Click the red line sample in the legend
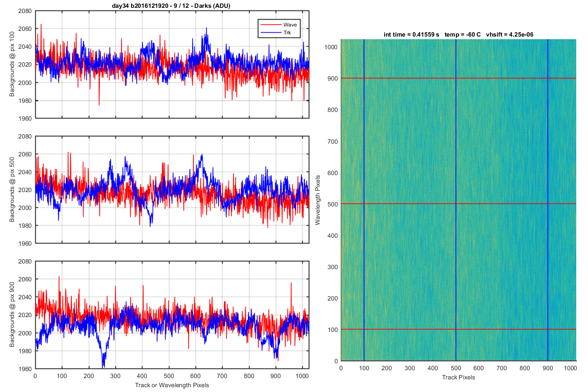 pyautogui.click(x=270, y=25)
